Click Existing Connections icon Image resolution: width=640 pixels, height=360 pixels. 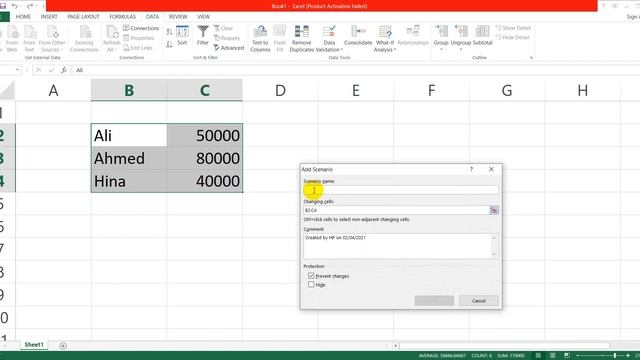[x=84, y=39]
